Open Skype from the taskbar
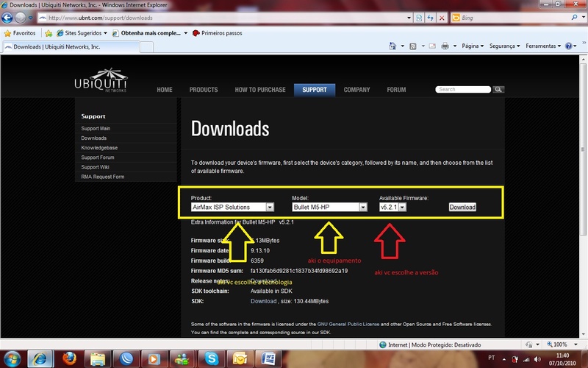This screenshot has width=588, height=368. click(211, 359)
